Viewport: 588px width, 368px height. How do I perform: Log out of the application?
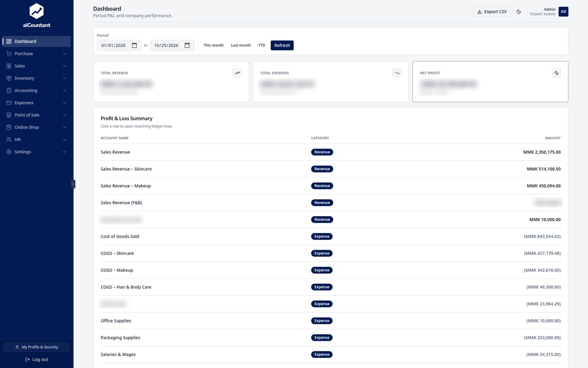click(x=37, y=359)
